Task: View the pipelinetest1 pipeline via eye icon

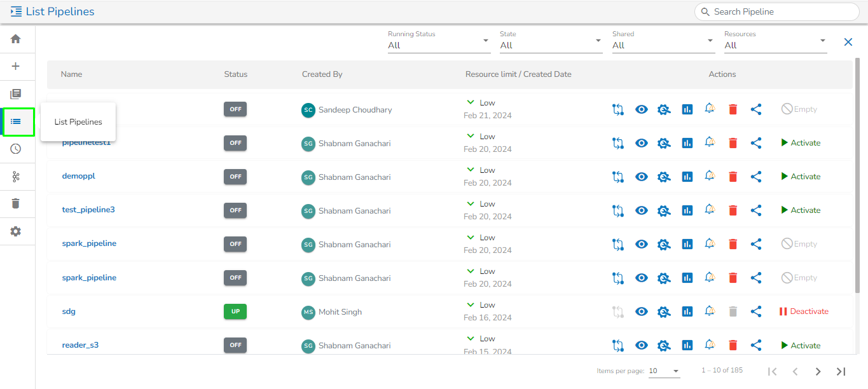Action: [x=642, y=143]
